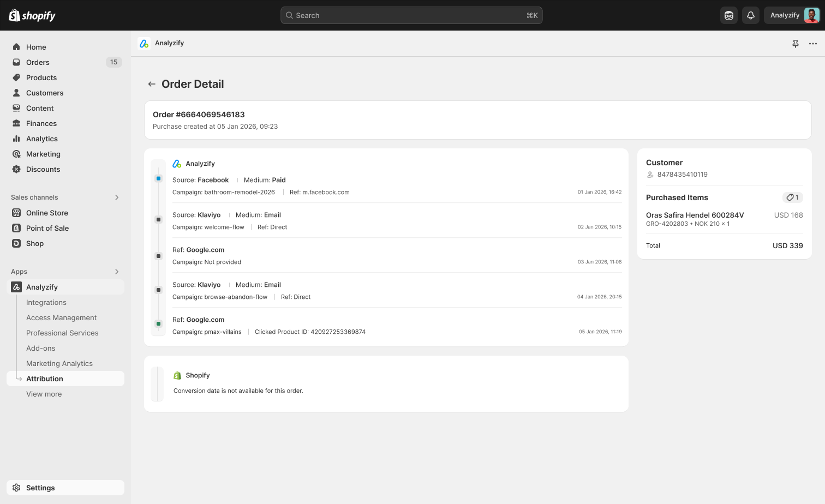Open Integrations under Analyzify
This screenshot has height=504, width=825.
pos(46,302)
